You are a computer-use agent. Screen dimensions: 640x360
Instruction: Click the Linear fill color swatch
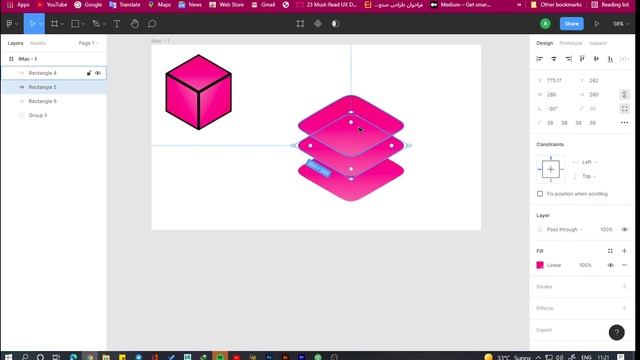coord(540,265)
